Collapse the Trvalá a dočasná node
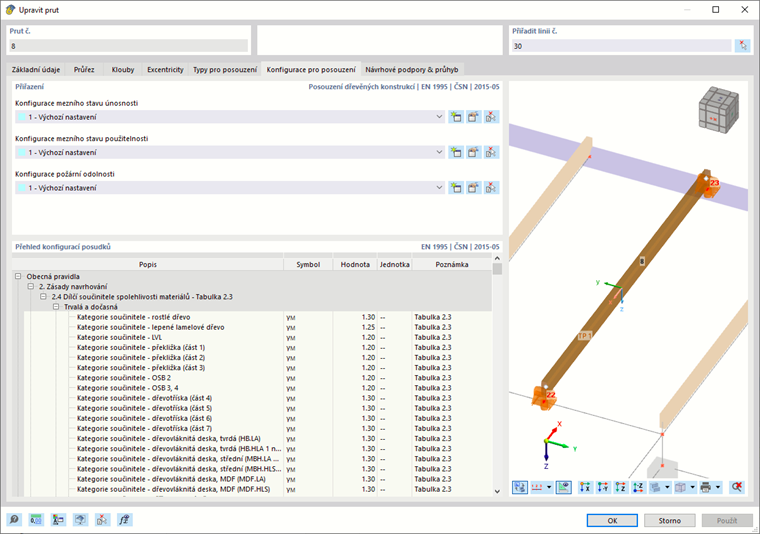This screenshot has width=760, height=534. coord(57,307)
